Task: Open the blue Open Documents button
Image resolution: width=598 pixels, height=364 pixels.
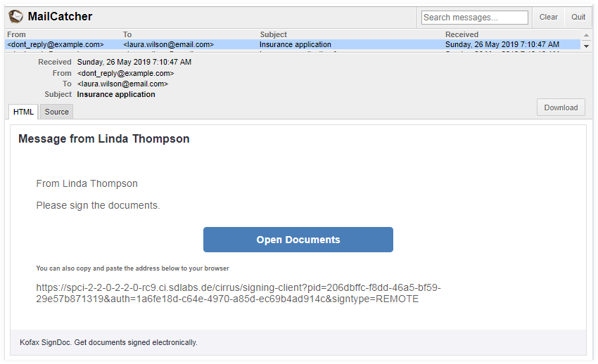Action: [298, 240]
